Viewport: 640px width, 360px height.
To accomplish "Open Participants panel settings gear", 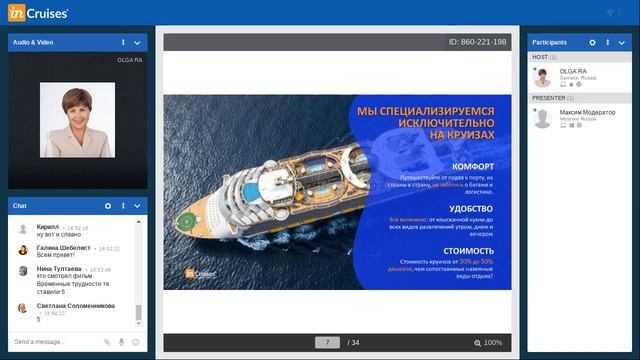I will 592,42.
